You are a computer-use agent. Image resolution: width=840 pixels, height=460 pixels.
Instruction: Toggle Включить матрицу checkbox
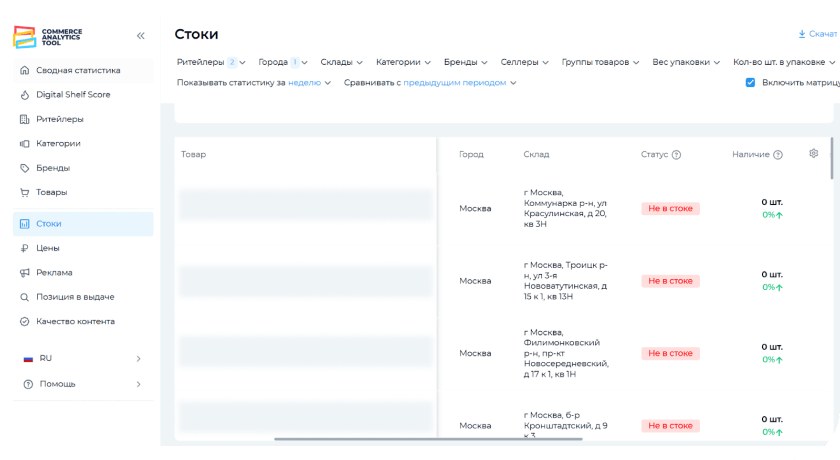[x=750, y=82]
